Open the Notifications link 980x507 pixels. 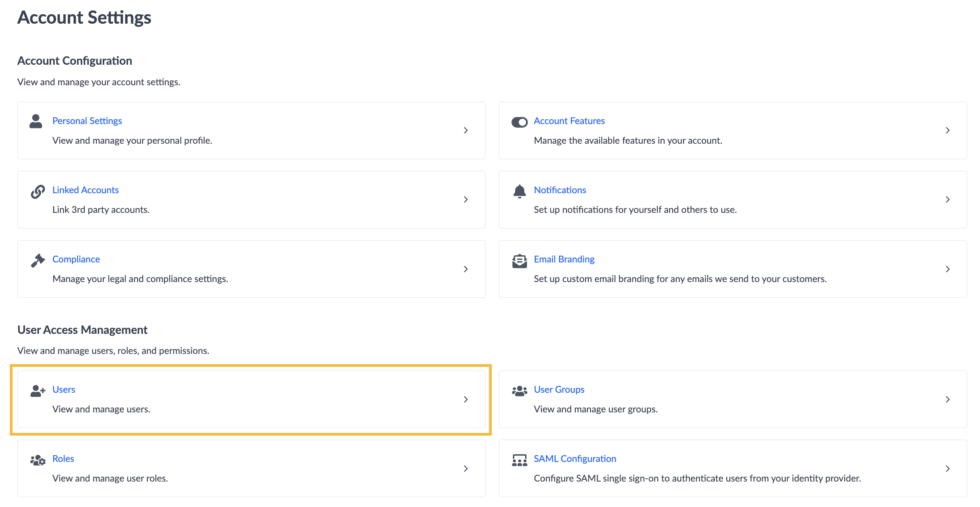coord(560,190)
